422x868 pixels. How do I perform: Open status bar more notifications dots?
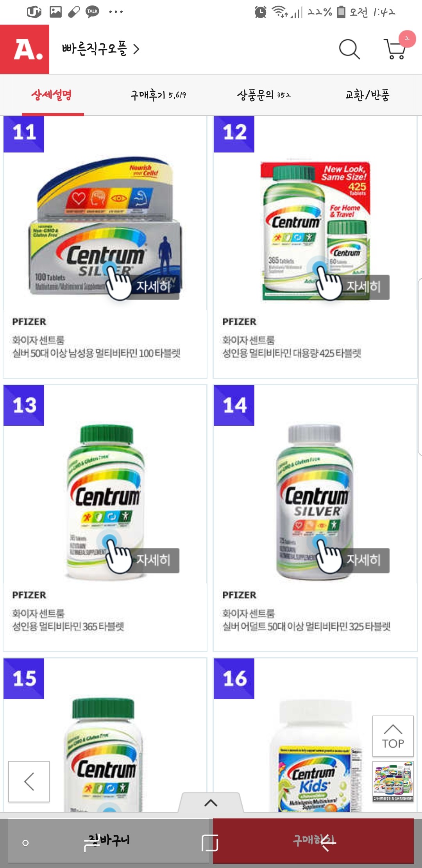click(116, 12)
